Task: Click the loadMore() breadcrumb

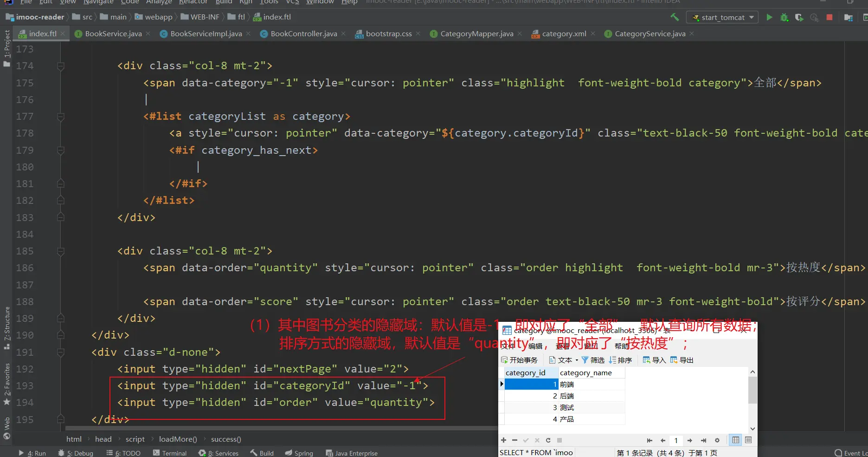Action: tap(178, 439)
